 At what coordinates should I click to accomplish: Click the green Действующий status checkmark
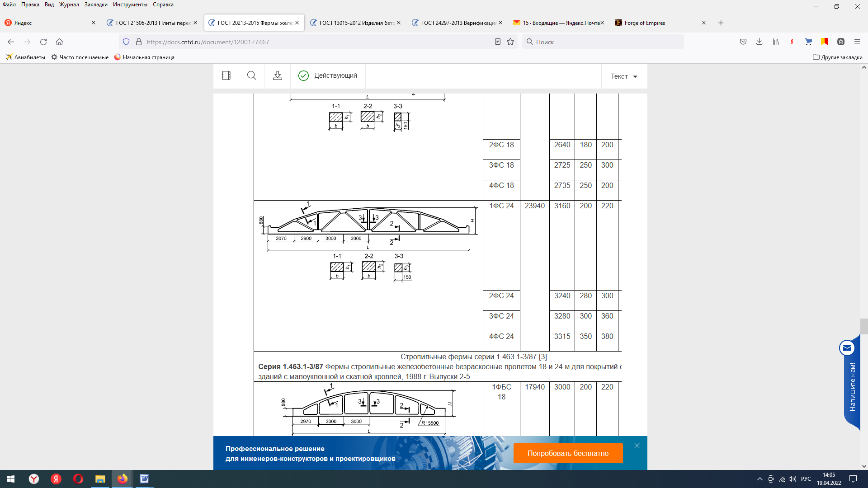coord(303,76)
